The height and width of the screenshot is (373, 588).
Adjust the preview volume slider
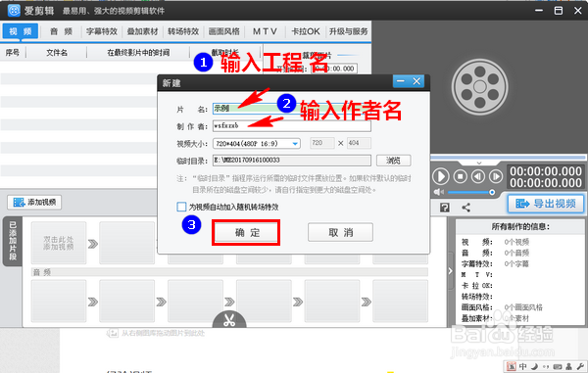click(471, 192)
